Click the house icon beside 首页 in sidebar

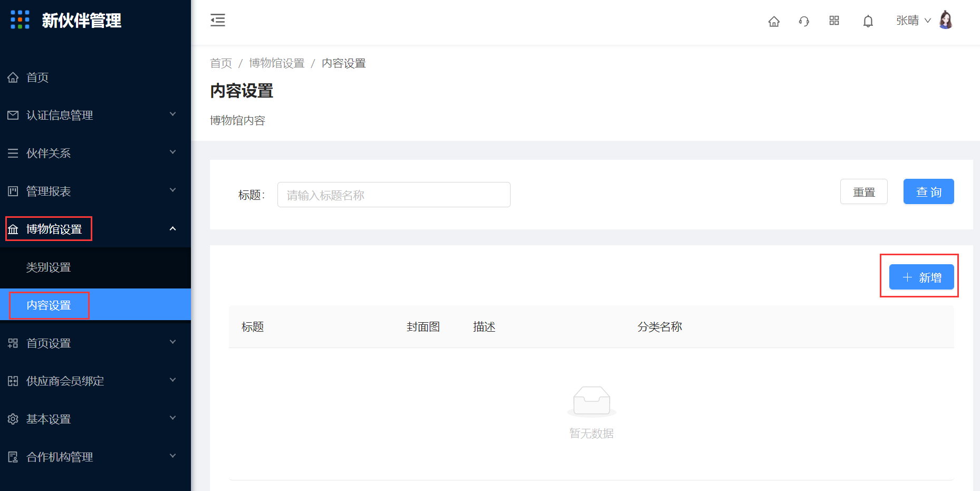point(13,78)
